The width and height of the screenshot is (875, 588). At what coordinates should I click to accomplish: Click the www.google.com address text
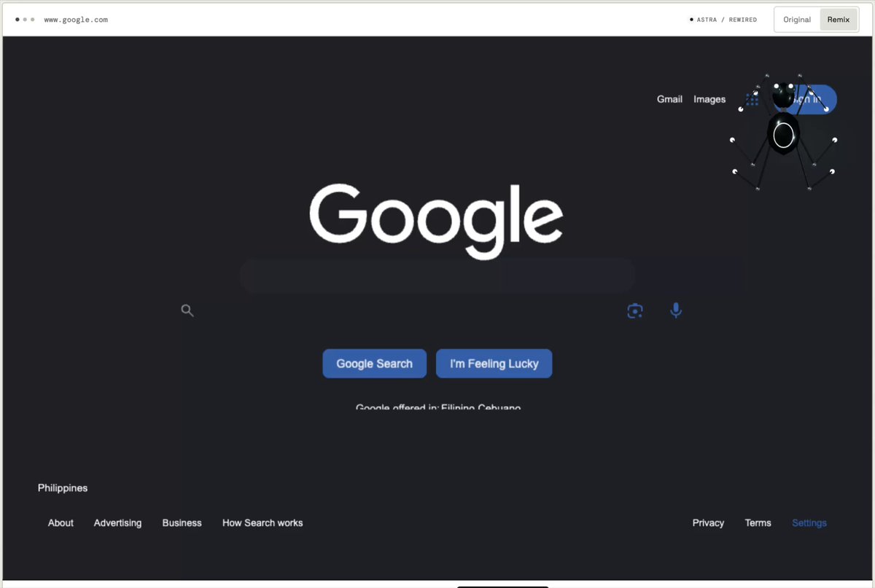click(x=76, y=20)
